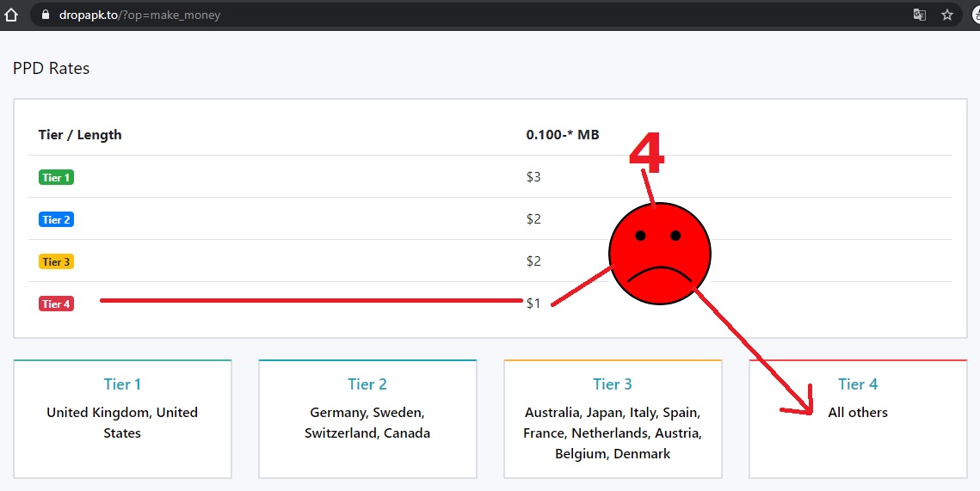
Task: Click the browser home icon
Action: (11, 15)
